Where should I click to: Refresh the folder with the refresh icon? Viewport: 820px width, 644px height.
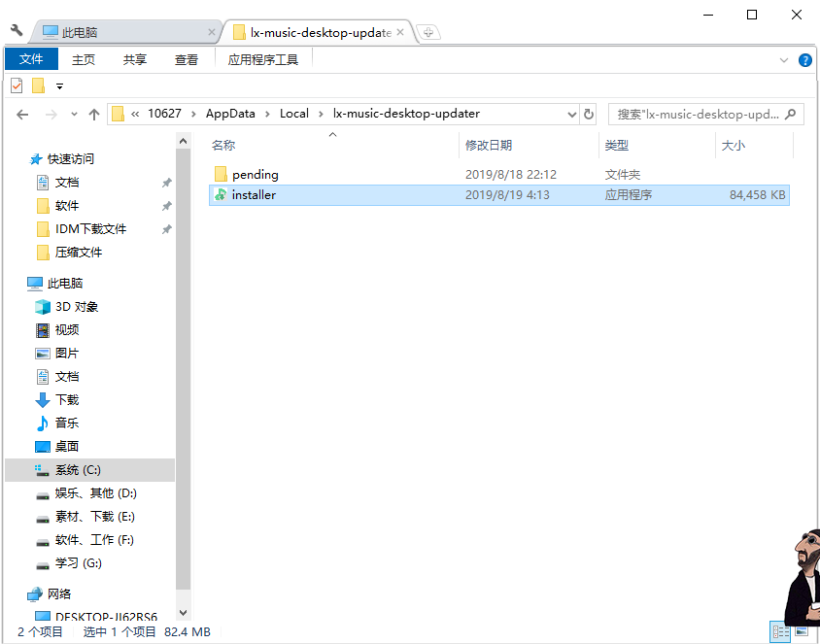pyautogui.click(x=589, y=114)
